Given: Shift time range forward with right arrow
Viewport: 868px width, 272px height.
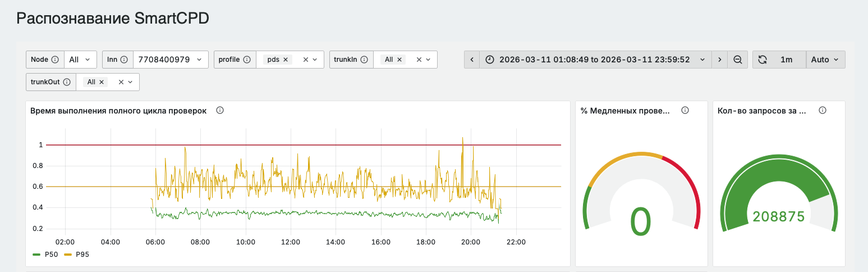Looking at the screenshot, I should point(719,60).
